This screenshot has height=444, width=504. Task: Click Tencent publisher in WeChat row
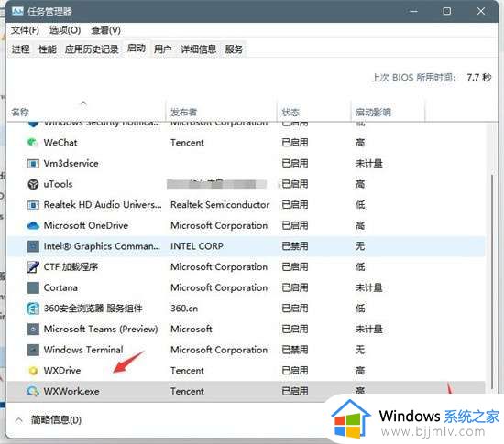click(187, 143)
